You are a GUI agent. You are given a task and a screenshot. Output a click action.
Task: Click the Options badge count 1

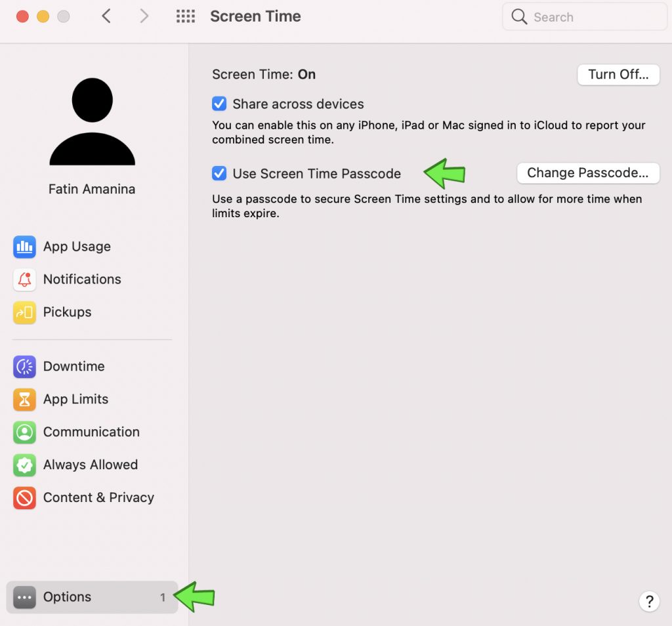click(163, 597)
